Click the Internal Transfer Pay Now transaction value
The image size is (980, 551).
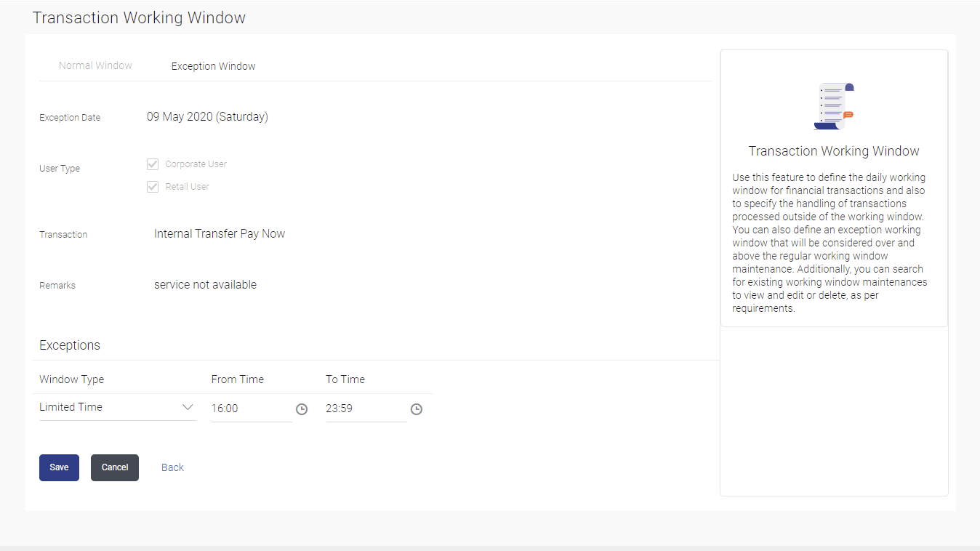219,233
